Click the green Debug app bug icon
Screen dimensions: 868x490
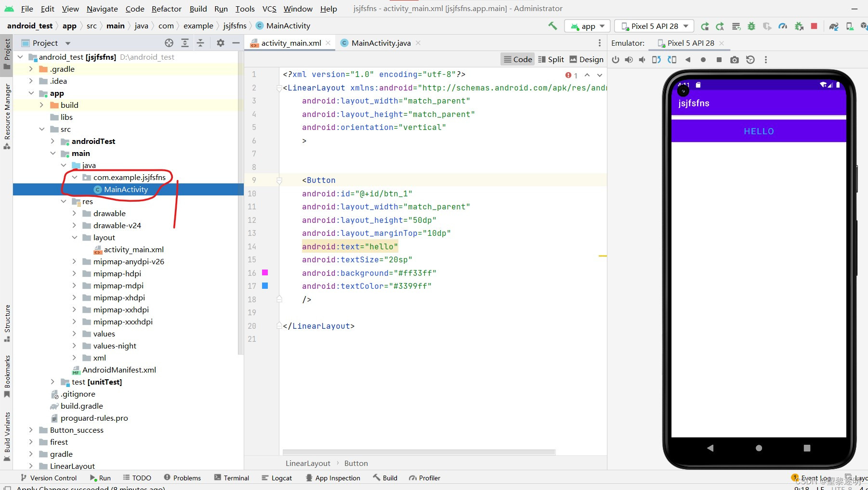click(751, 26)
